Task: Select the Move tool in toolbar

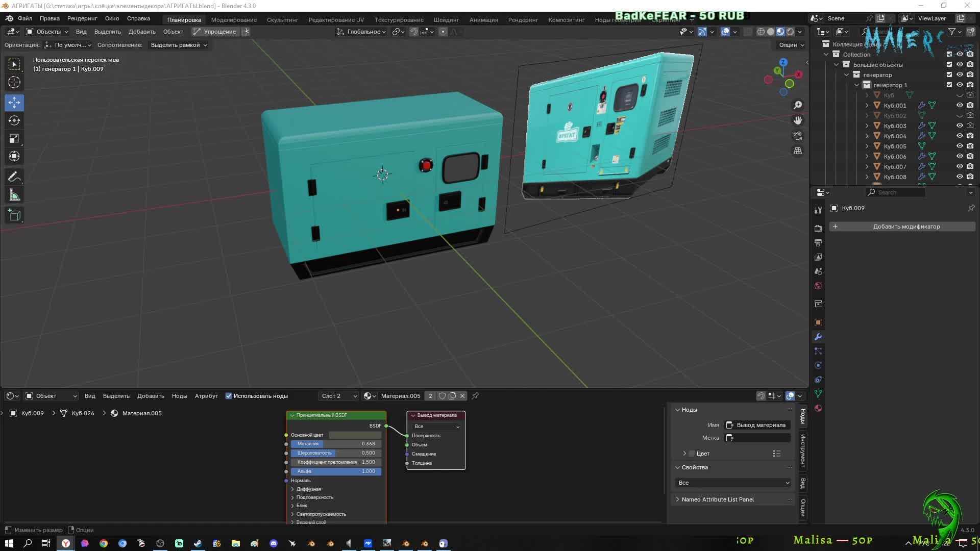Action: click(14, 103)
